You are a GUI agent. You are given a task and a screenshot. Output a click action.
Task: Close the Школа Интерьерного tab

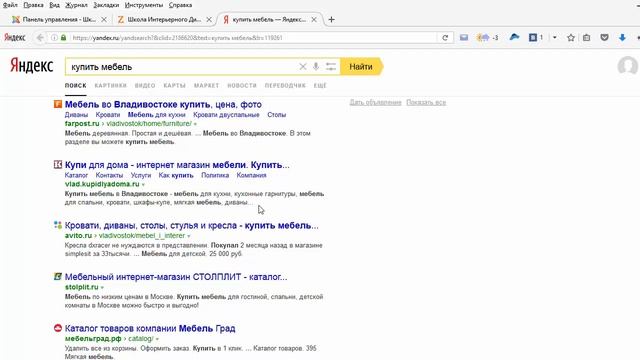(x=209, y=19)
